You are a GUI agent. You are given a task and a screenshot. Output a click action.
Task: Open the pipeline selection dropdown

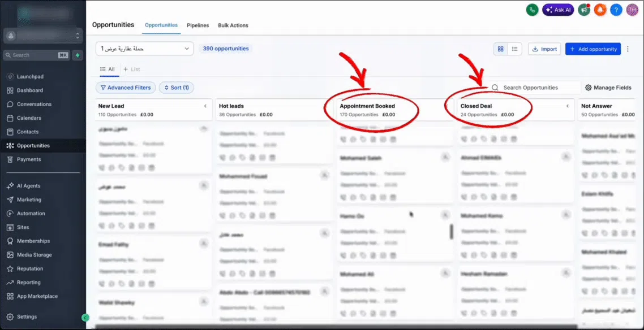coord(144,49)
